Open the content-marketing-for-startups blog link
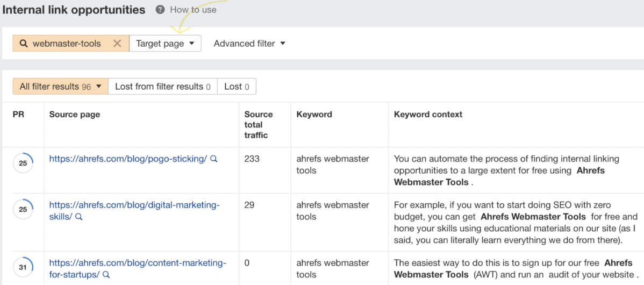 point(138,263)
